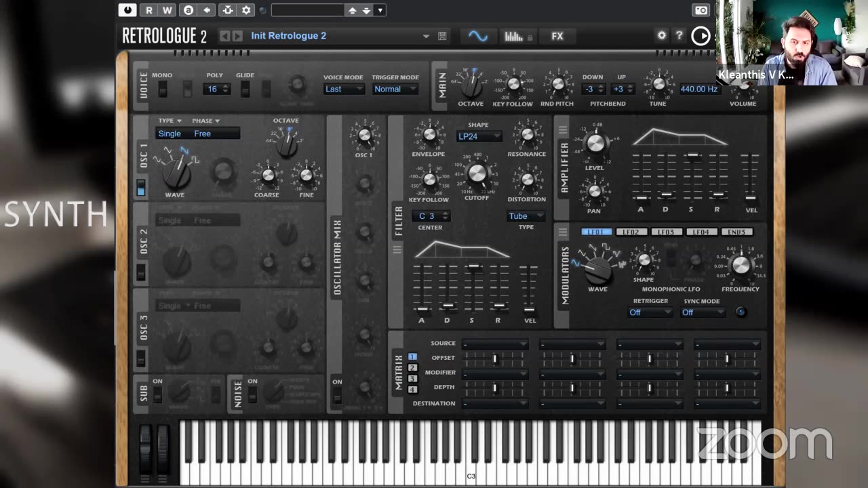Click the filter envelope Attack slider
This screenshot has width=868, height=488.
tap(422, 289)
